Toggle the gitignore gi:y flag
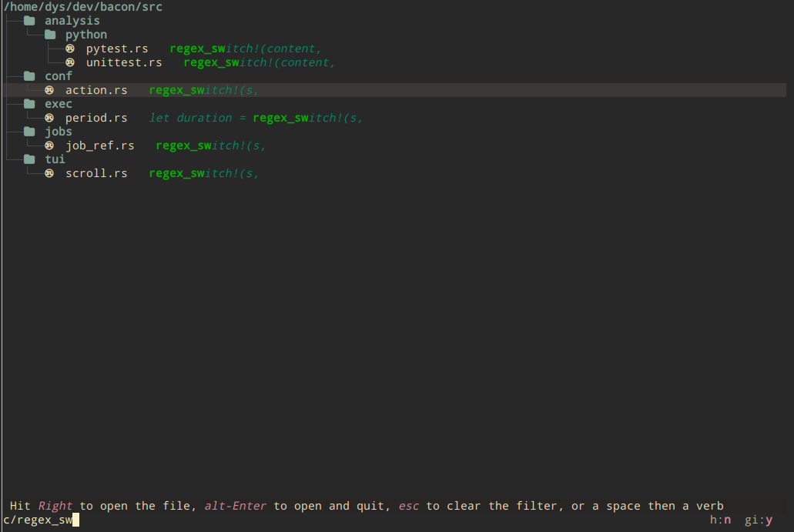Viewport: 794px width, 532px height. 758,520
